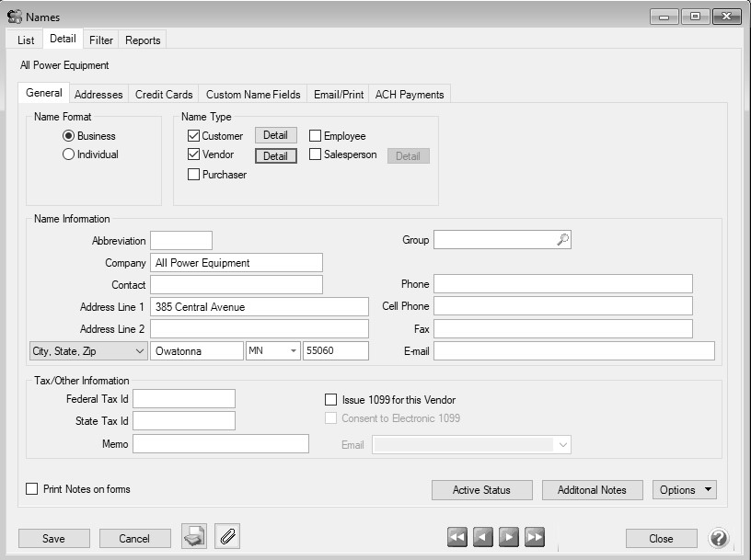Open the City, State, Zip dropdown
Viewport: 751px width, 560px height.
(x=88, y=351)
